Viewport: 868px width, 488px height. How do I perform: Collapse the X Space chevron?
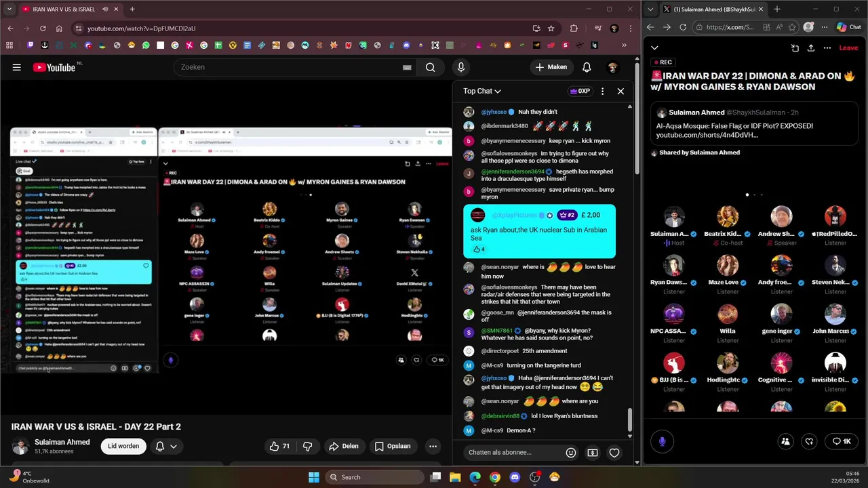pos(654,47)
